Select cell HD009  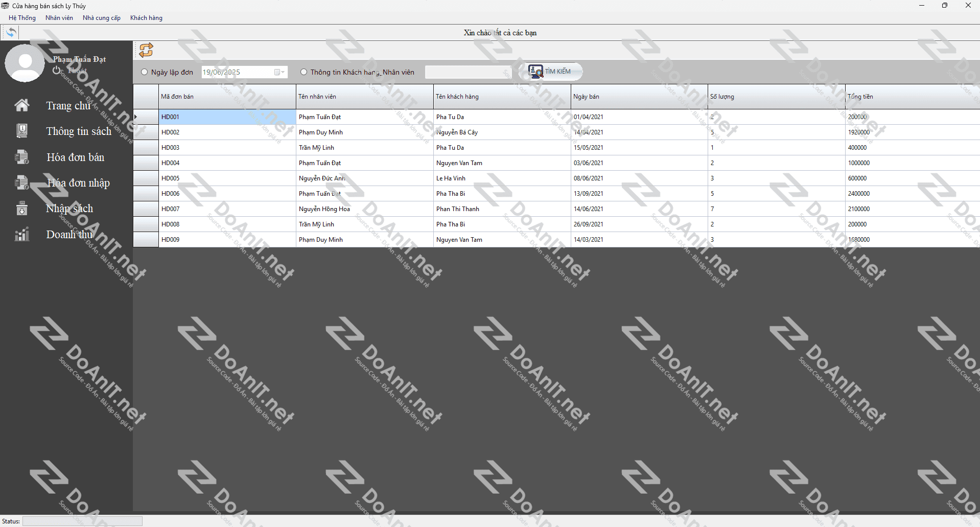click(227, 240)
